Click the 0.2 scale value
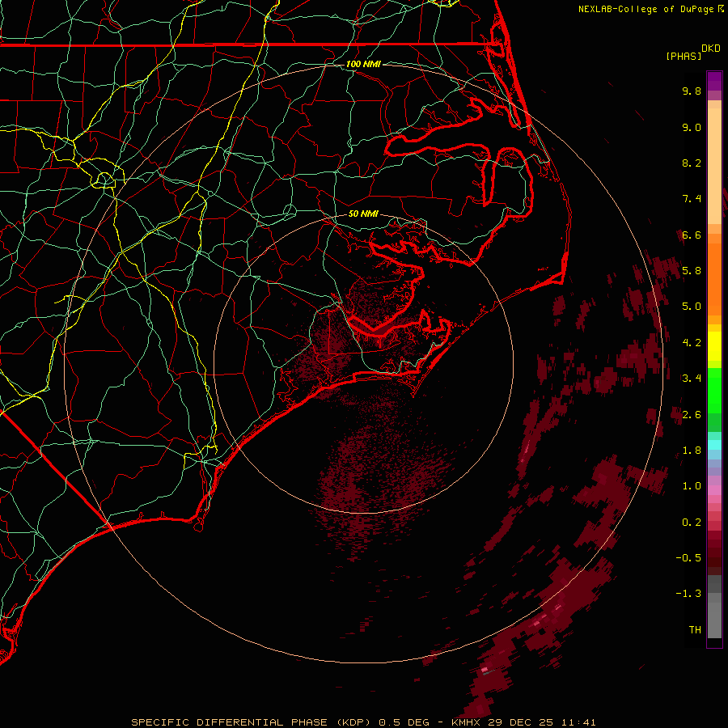 click(x=692, y=523)
